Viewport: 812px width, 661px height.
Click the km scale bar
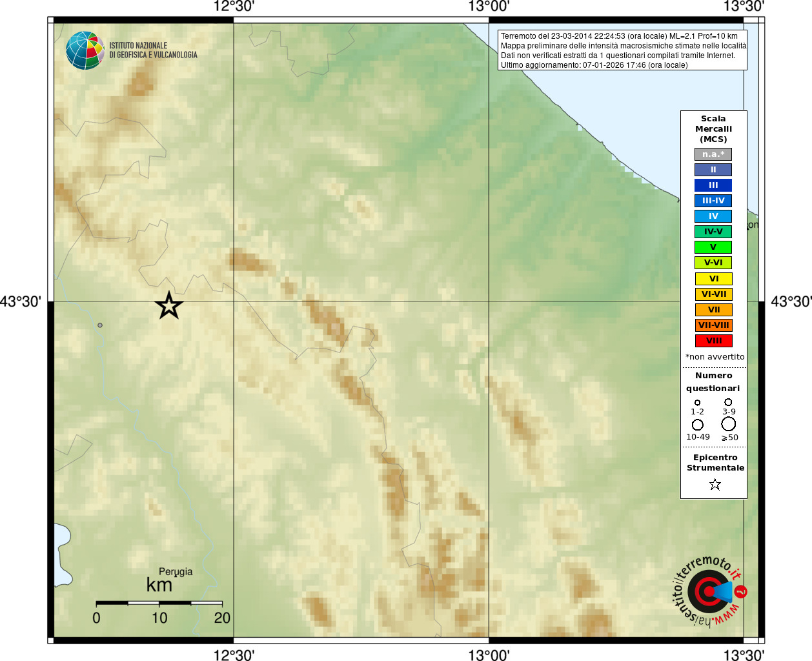[x=159, y=603]
